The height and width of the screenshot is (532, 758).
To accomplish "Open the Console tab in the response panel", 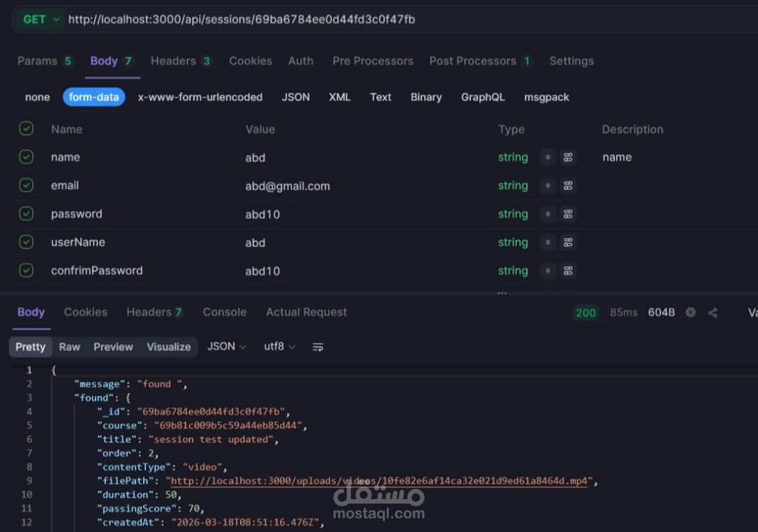I will coord(225,312).
